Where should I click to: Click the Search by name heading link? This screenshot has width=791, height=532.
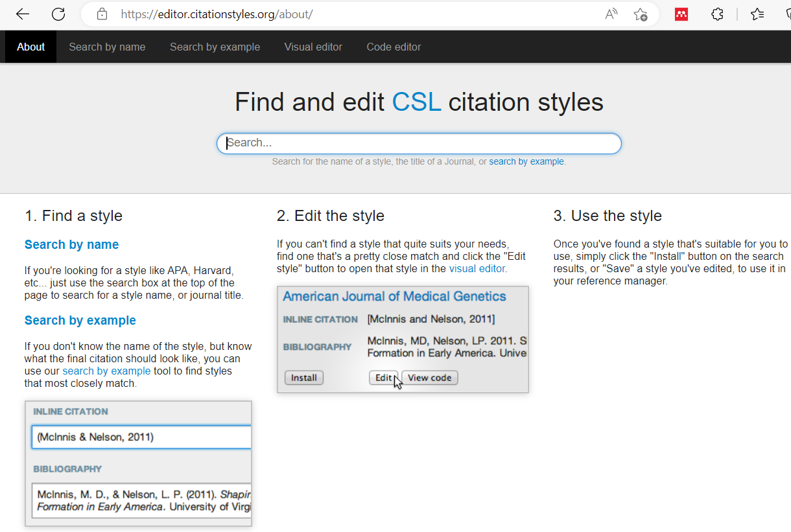[71, 244]
